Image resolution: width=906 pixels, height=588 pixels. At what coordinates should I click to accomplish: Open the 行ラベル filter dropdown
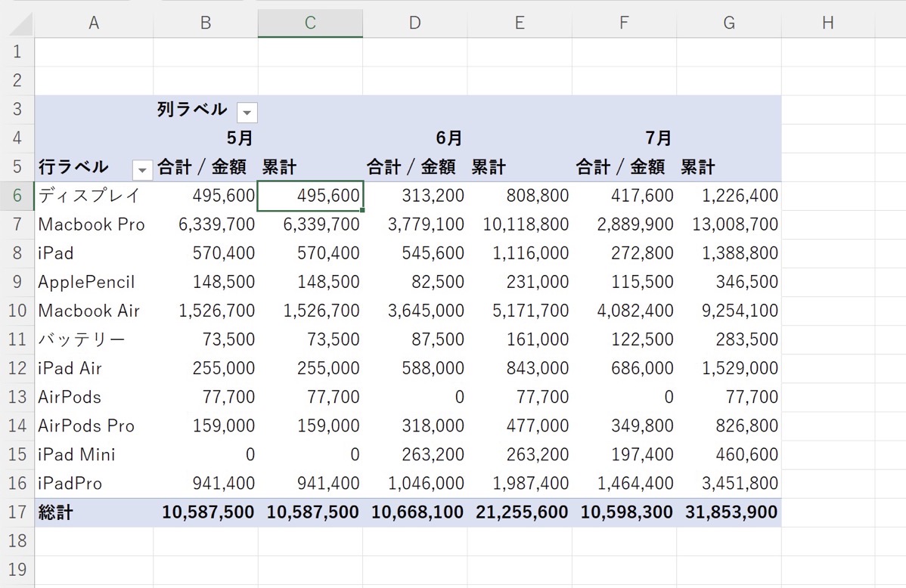coord(142,170)
